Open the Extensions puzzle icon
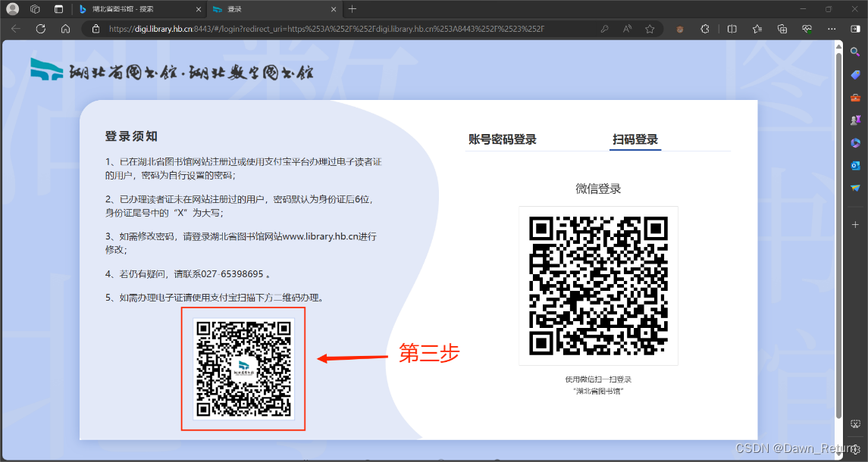 point(705,29)
